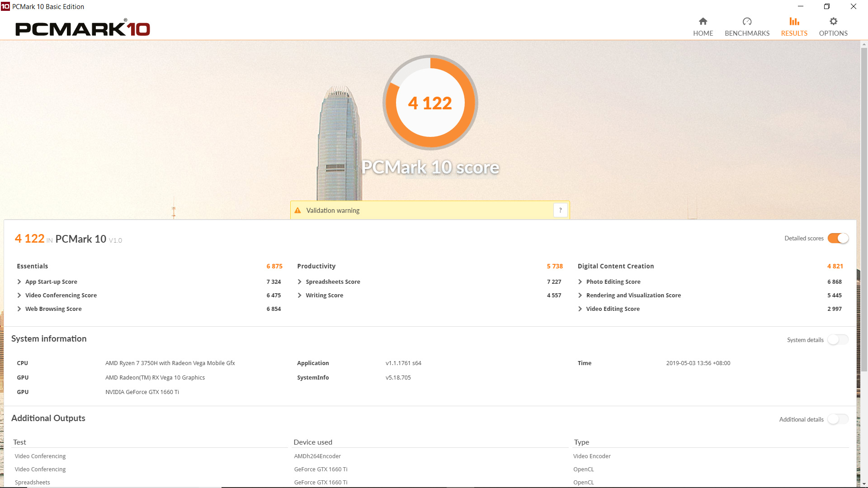Click the AMDh264Encoder device entry

click(x=317, y=456)
